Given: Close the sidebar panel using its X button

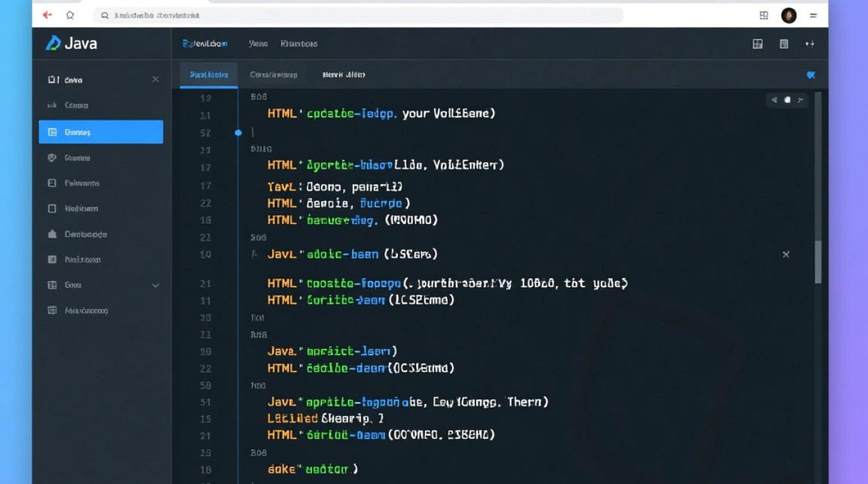Looking at the screenshot, I should (x=156, y=79).
